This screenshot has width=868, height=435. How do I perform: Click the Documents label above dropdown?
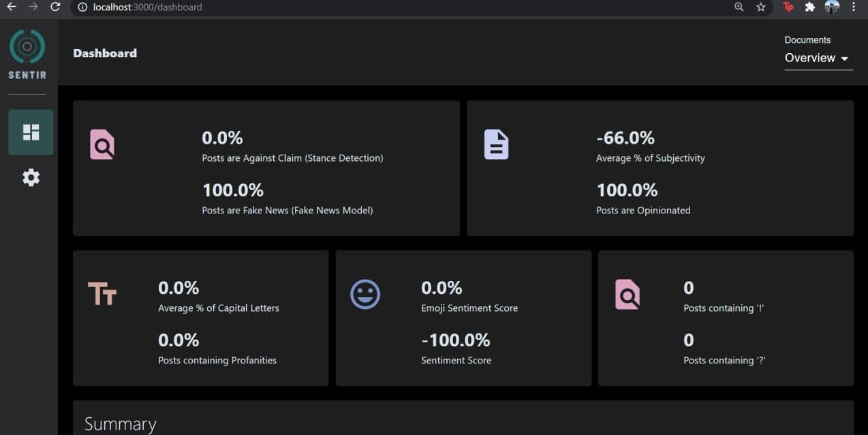(807, 40)
